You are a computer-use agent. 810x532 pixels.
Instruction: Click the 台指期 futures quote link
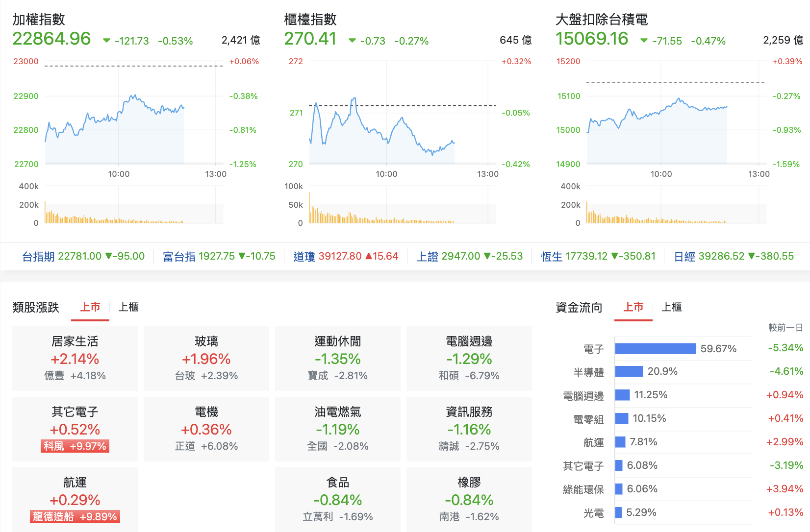(83, 256)
